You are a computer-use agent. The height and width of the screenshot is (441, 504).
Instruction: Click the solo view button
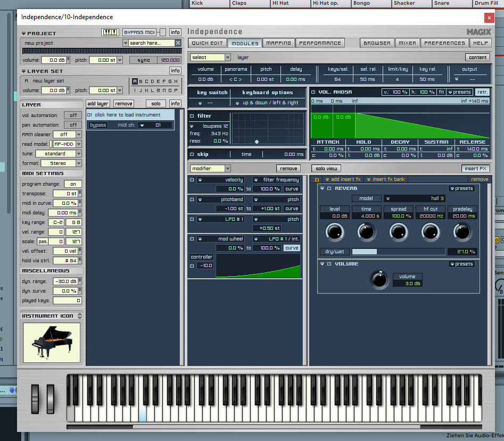326,169
